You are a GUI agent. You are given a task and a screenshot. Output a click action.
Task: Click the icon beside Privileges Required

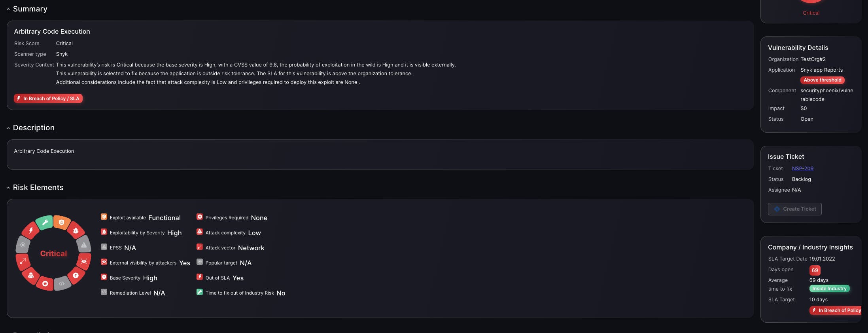pyautogui.click(x=200, y=217)
